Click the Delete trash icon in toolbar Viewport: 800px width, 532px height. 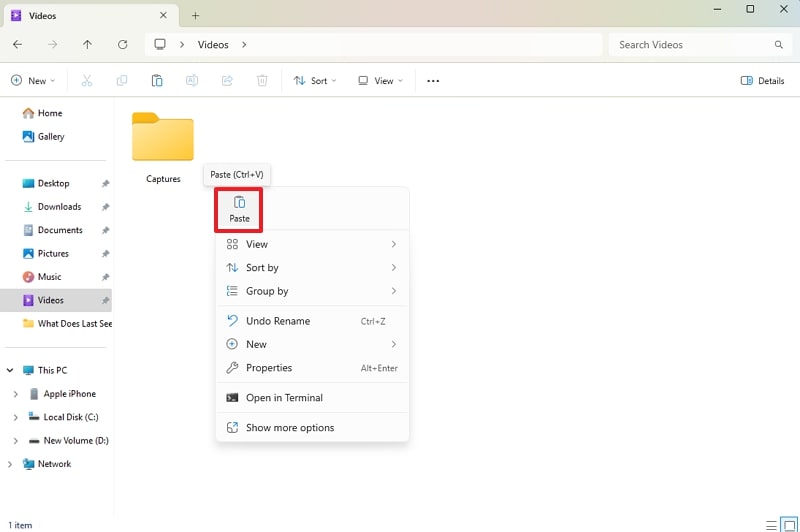coord(262,81)
